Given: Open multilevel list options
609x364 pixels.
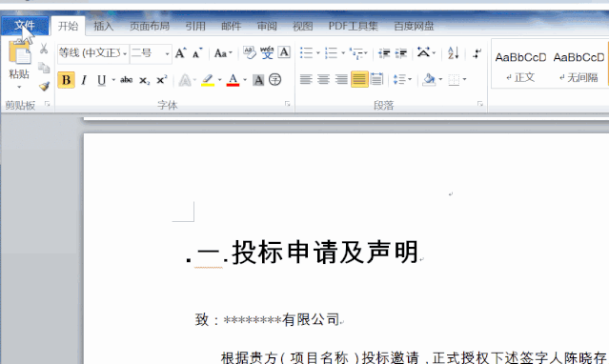Looking at the screenshot, I should coord(358,53).
